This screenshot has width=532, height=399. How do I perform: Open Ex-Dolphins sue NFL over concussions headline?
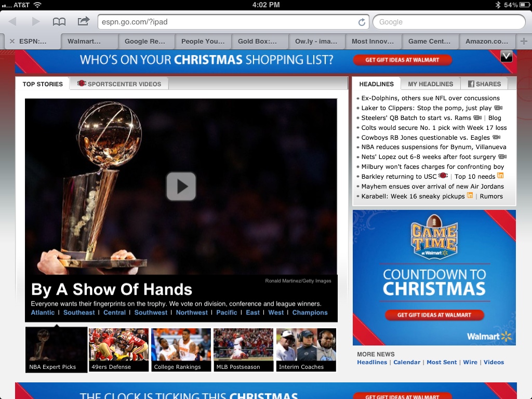430,98
